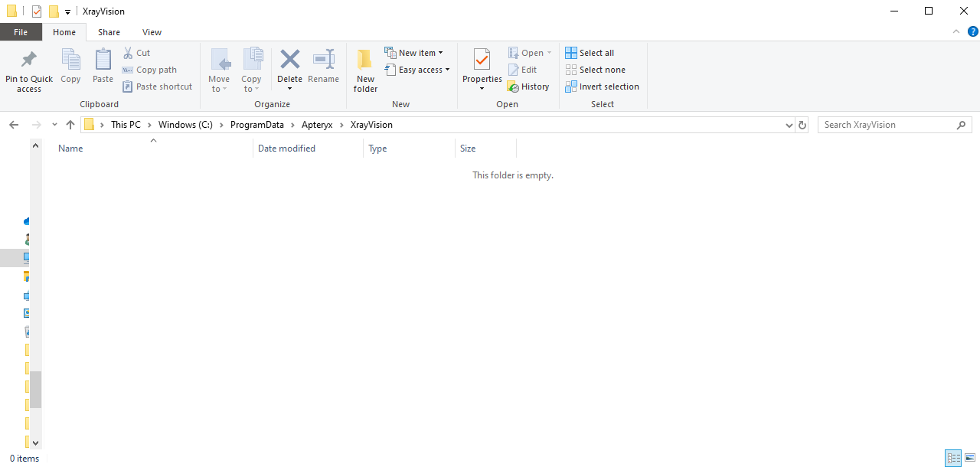Go up one folder level
The height and width of the screenshot is (467, 980).
pyautogui.click(x=70, y=125)
